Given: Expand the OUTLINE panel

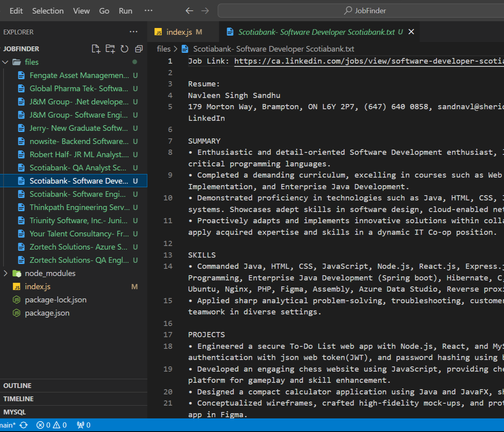Looking at the screenshot, I should 74,386.
